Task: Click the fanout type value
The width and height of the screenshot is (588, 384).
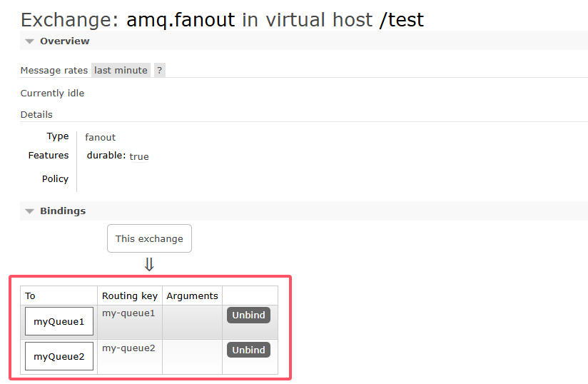Action: [x=100, y=137]
